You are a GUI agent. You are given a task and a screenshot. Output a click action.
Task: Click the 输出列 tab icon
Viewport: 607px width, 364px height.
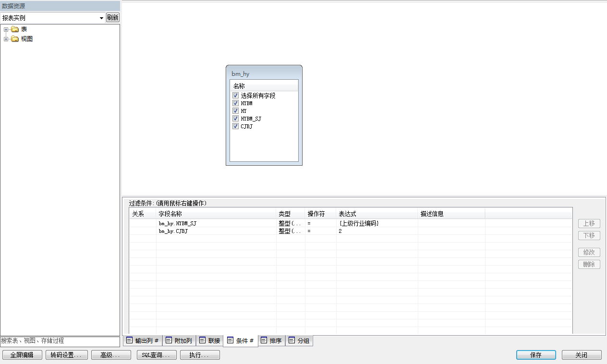[129, 340]
